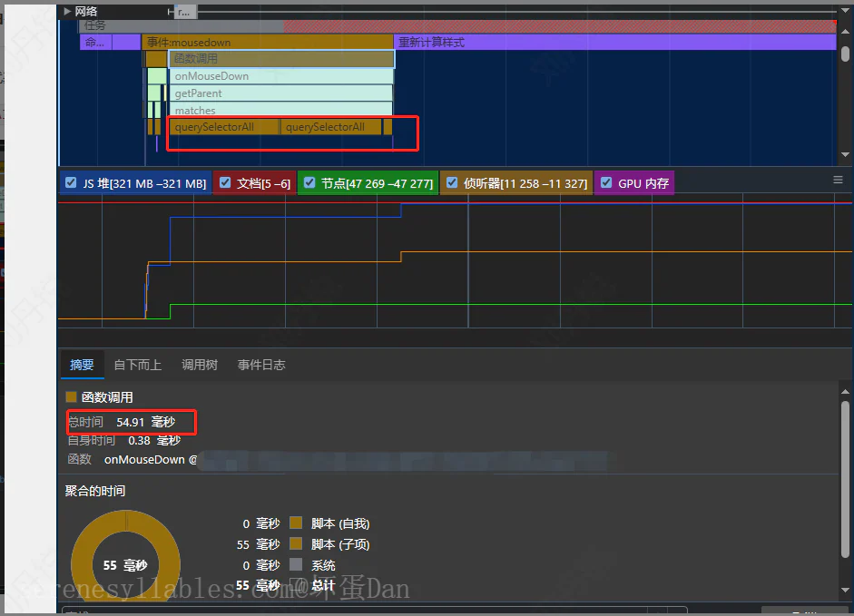This screenshot has height=616, width=854.
Task: Click the summary pane scrollbar thumb
Action: pos(845,480)
